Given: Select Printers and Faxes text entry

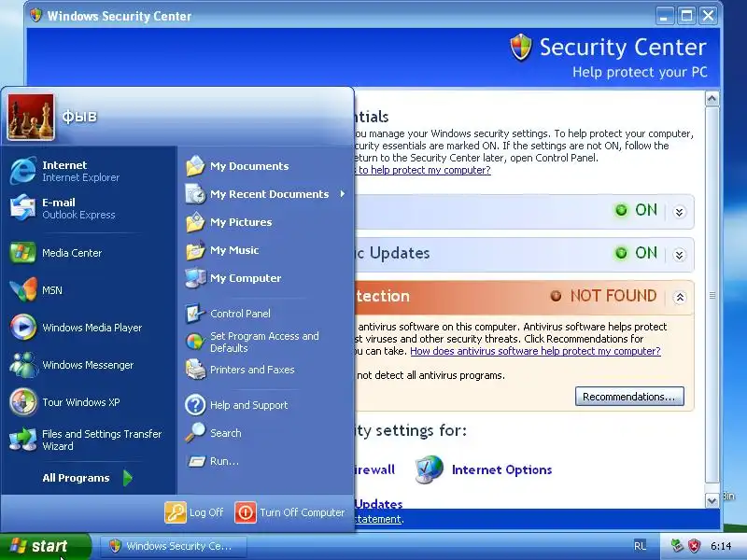Looking at the screenshot, I should coord(252,370).
